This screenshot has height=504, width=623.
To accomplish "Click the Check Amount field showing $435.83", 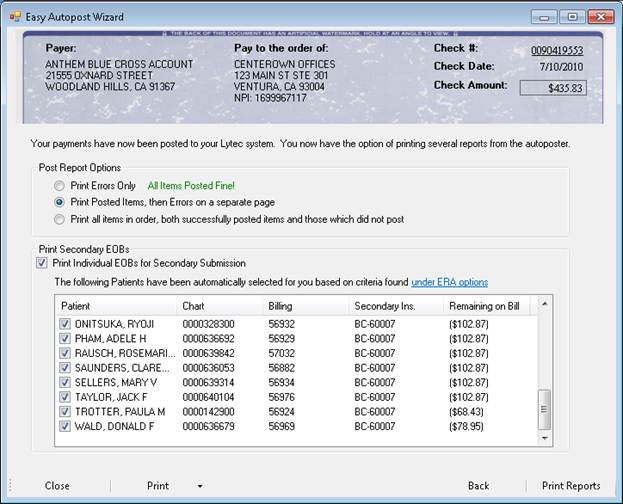I will [551, 88].
